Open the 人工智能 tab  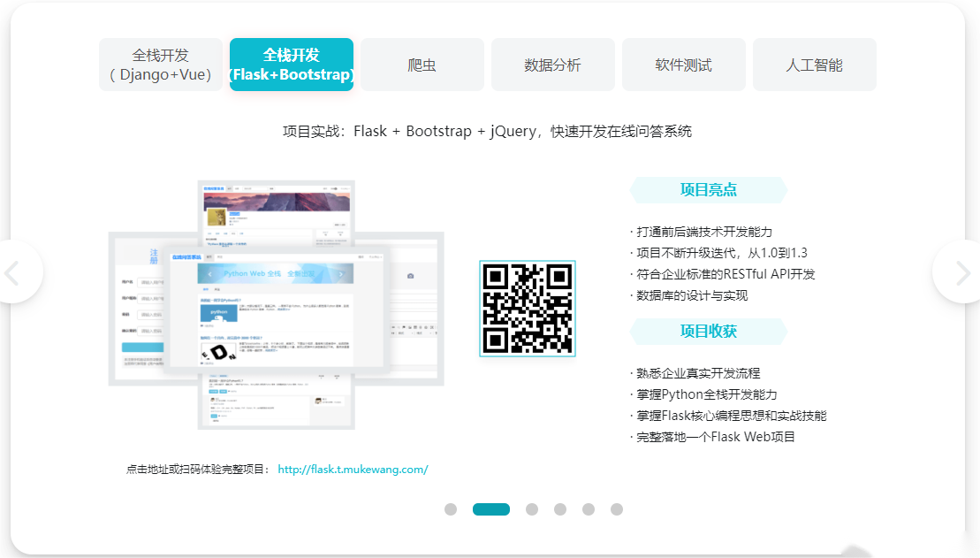[x=815, y=65]
